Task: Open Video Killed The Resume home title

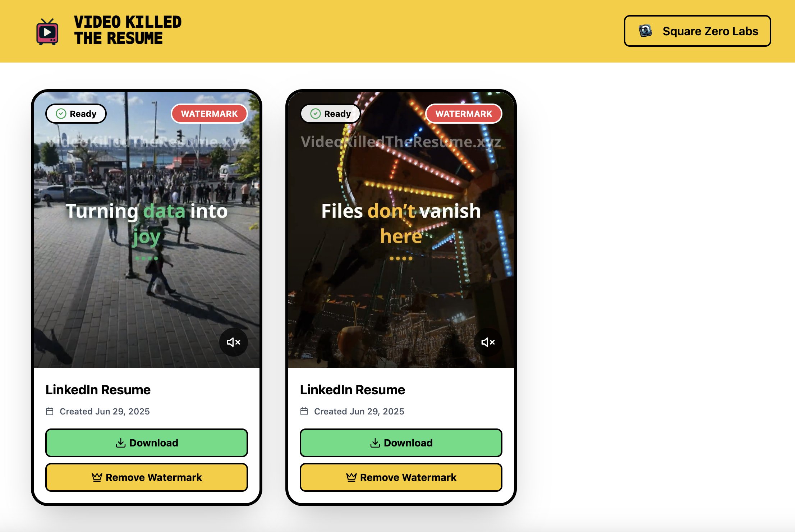Action: click(128, 30)
